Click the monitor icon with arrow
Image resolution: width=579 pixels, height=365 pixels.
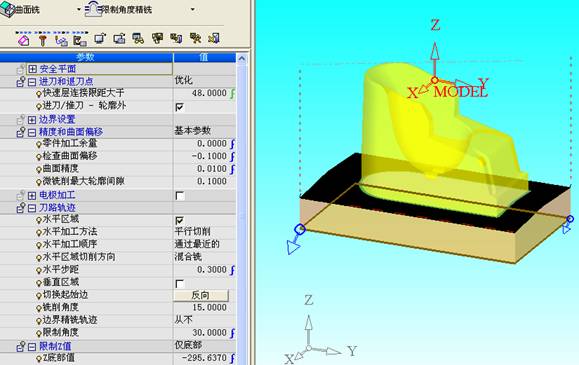(100, 39)
